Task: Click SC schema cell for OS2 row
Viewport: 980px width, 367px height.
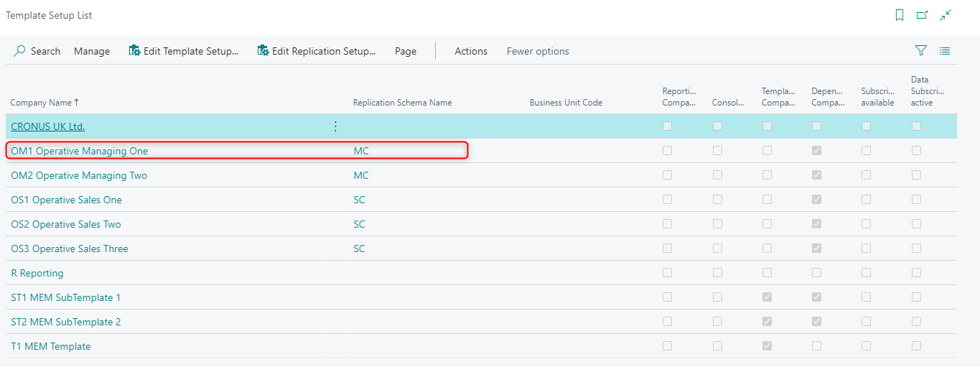Action: [x=359, y=224]
